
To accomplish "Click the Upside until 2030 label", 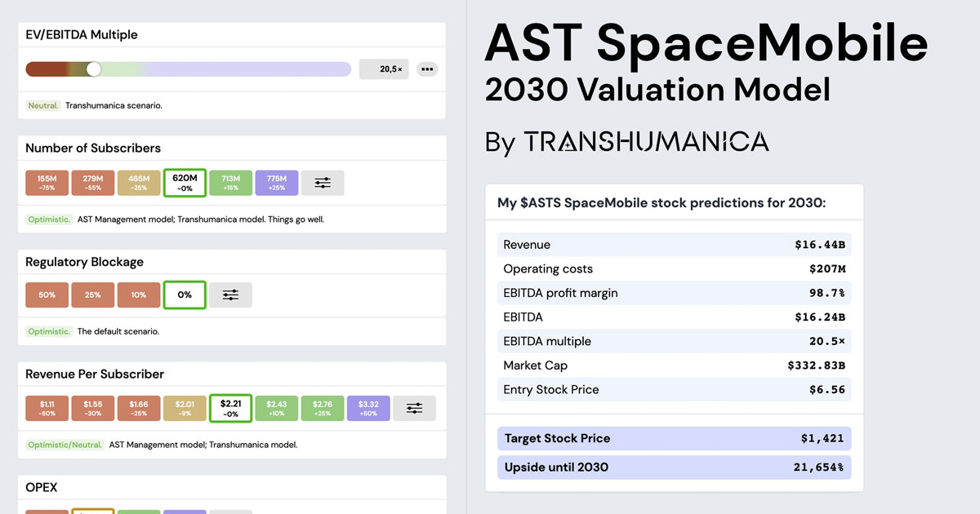I will tap(556, 467).
